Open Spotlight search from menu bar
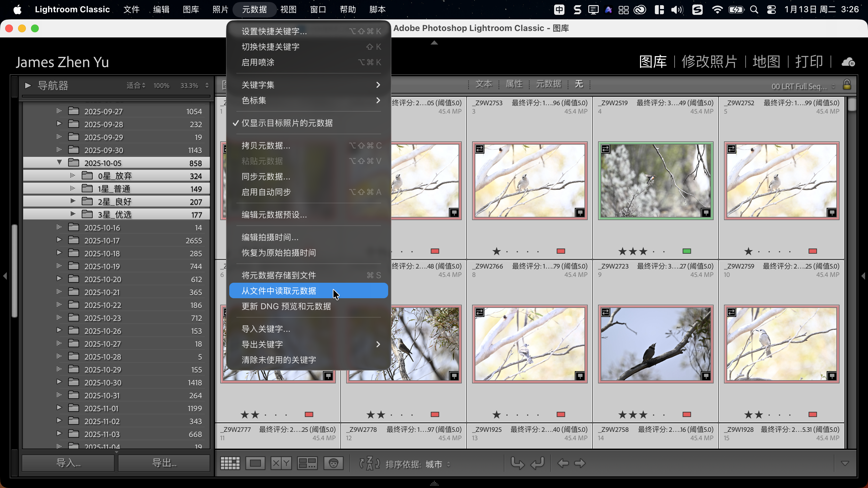 (754, 9)
